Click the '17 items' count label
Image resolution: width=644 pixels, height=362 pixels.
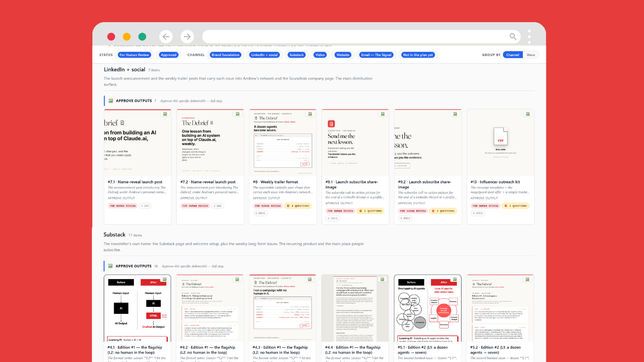[135, 235]
